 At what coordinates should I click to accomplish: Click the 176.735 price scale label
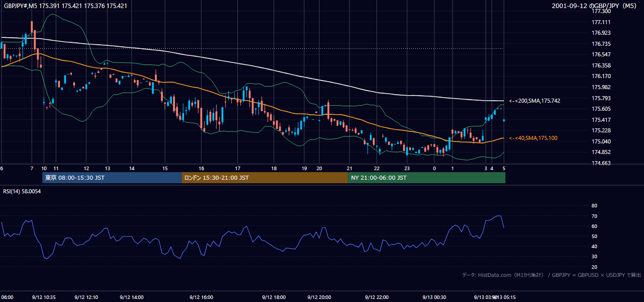(x=601, y=44)
